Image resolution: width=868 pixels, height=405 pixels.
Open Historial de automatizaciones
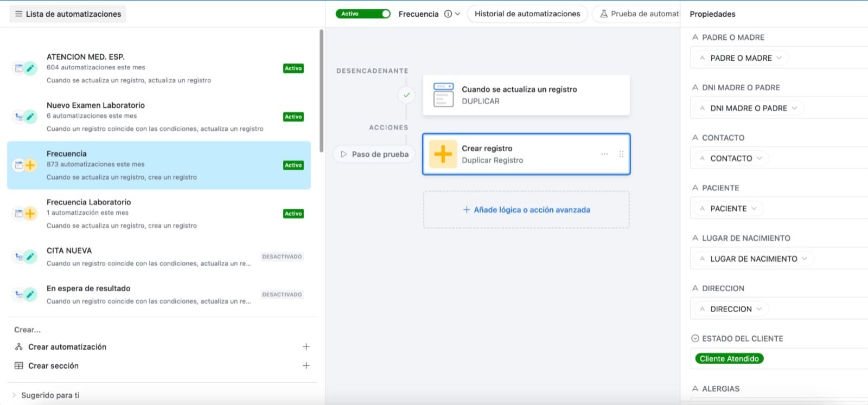[527, 14]
